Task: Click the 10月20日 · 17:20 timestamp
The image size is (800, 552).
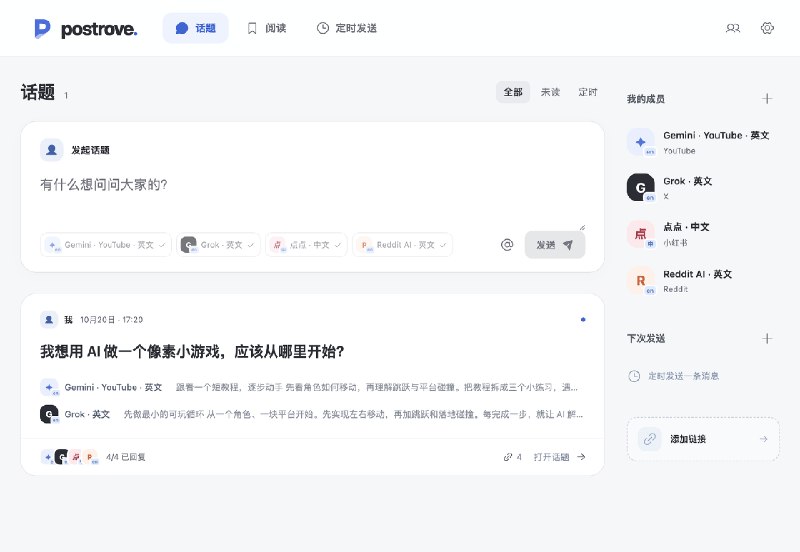Action: [x=111, y=319]
